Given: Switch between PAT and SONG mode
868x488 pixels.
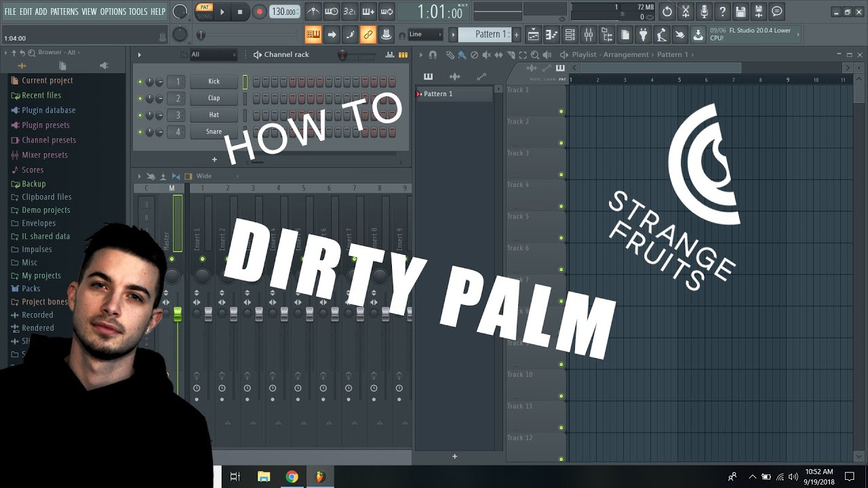Looking at the screenshot, I should [x=204, y=12].
